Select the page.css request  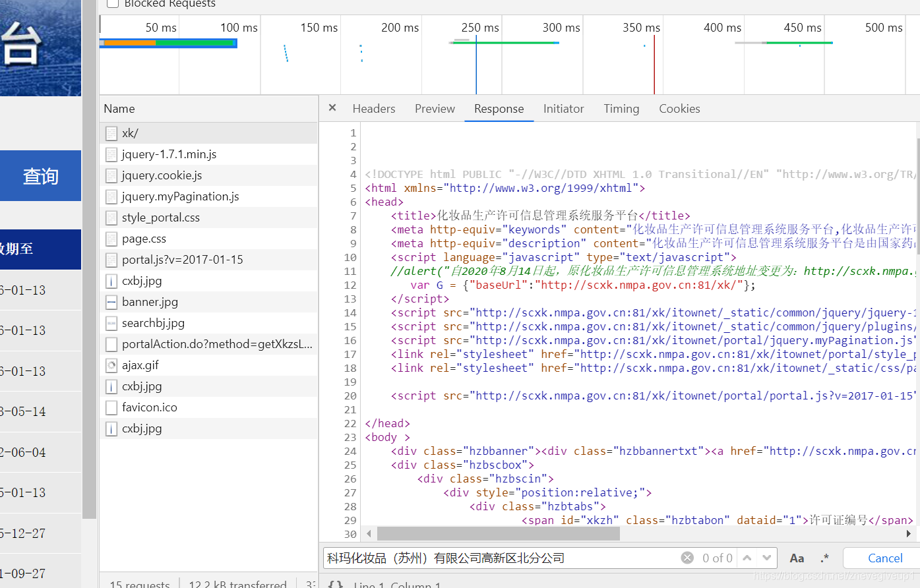[208, 239]
